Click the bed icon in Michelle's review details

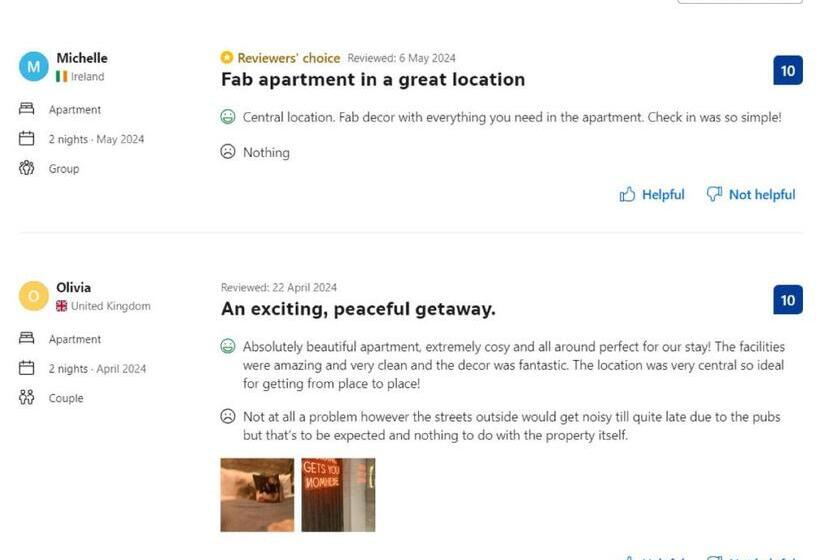[x=27, y=109]
